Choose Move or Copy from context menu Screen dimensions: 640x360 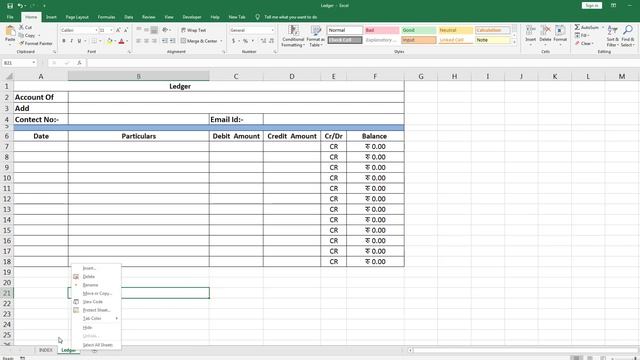(96, 293)
